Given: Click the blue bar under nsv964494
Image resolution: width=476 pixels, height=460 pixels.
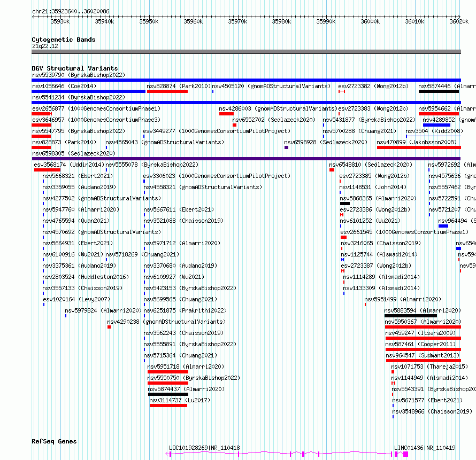Looking at the screenshot, I should coord(443,226).
